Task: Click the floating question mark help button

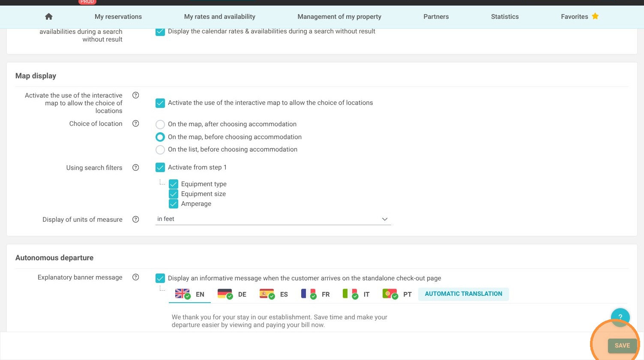Action: coord(620,317)
